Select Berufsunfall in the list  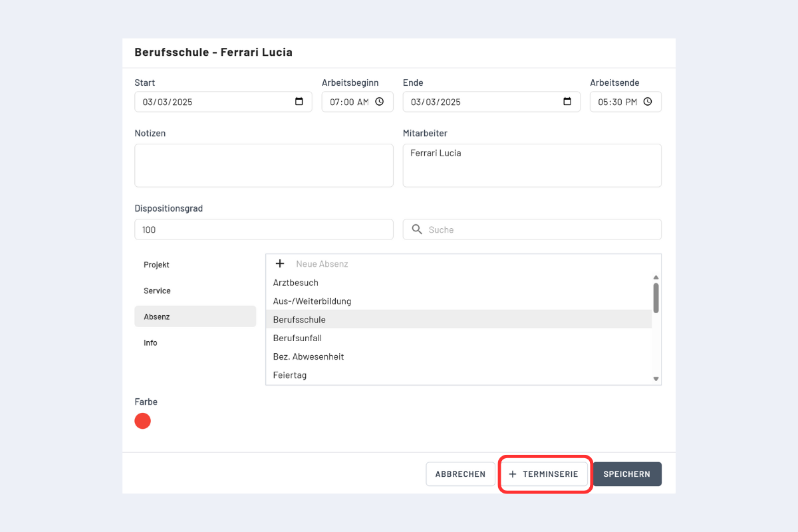[x=297, y=338]
